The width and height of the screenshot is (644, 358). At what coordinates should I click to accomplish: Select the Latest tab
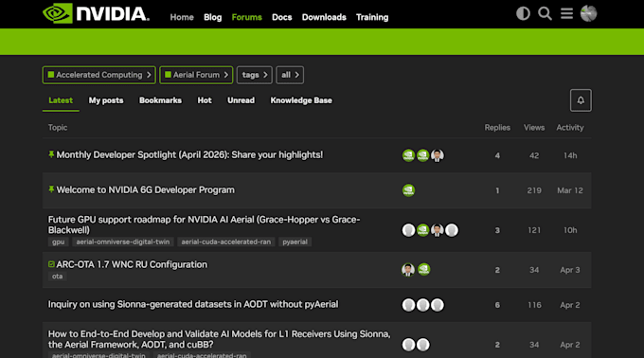click(61, 100)
